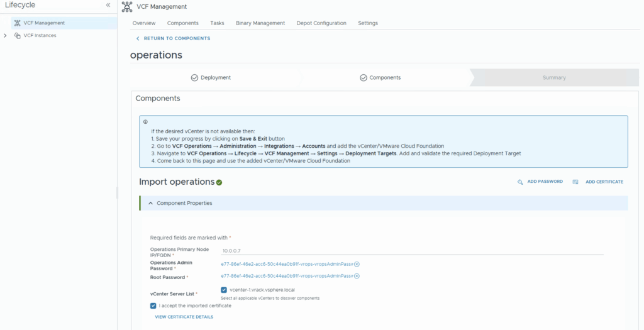Expand the VCF Instances tree node

pyautogui.click(x=6, y=36)
